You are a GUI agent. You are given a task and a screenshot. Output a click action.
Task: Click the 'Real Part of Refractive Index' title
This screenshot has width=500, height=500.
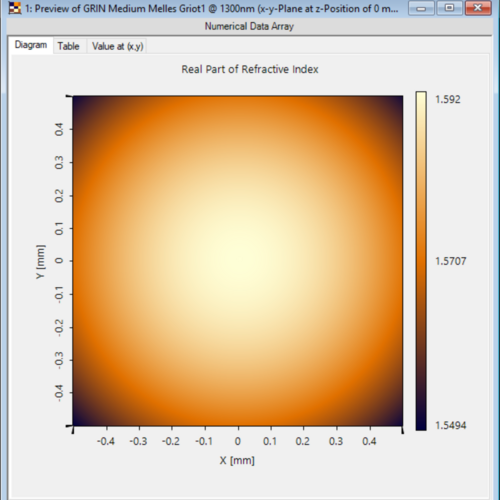tap(250, 69)
